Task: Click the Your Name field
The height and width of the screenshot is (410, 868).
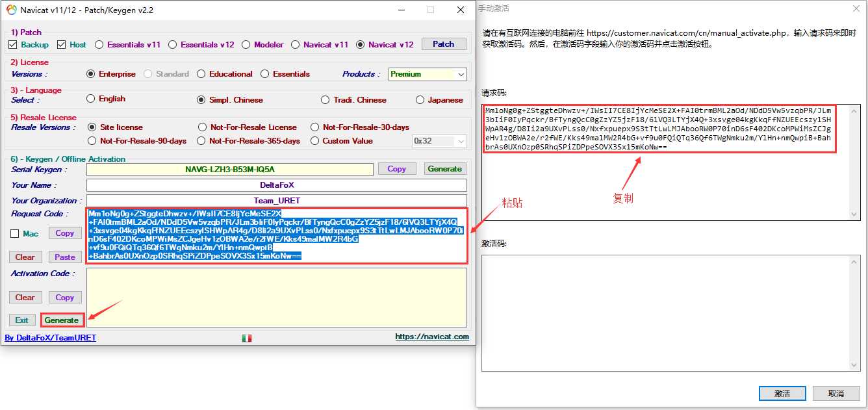Action: tap(277, 185)
